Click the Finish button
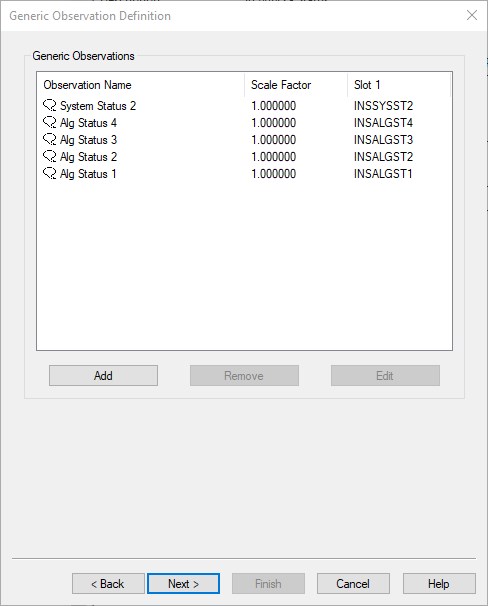The width and height of the screenshot is (488, 606). 268,584
